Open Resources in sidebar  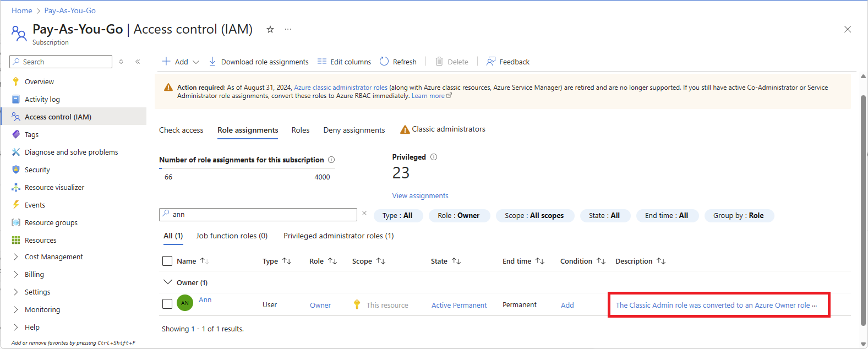[x=41, y=240]
